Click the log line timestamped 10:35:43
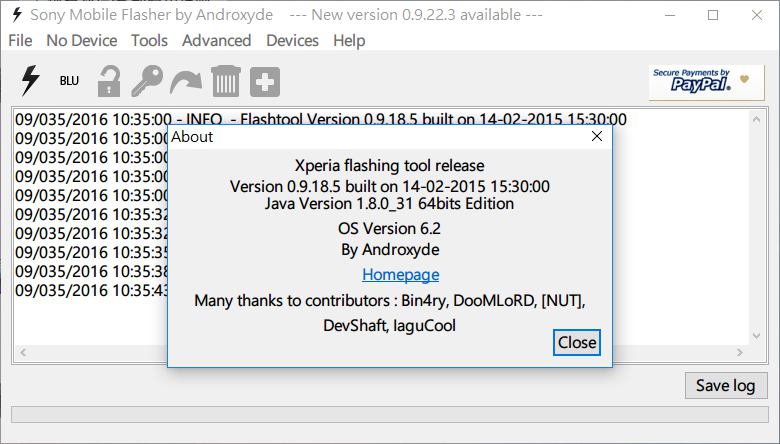The width and height of the screenshot is (780, 444). point(92,290)
